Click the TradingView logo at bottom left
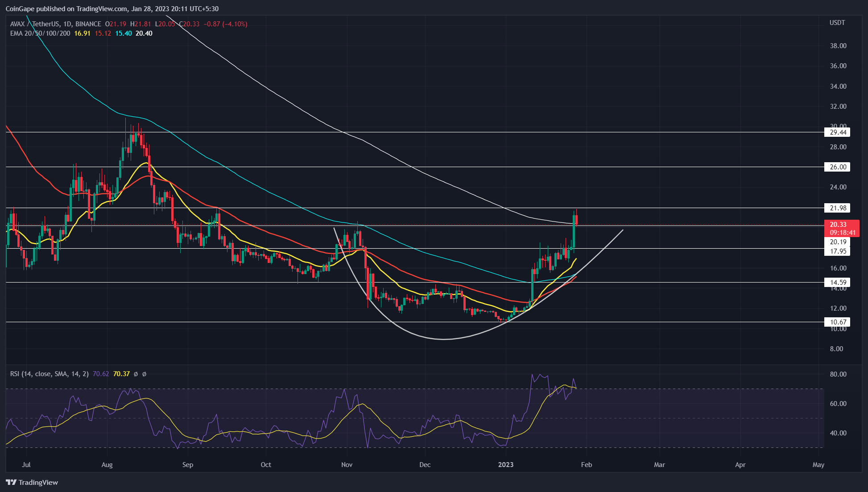Image resolution: width=868 pixels, height=492 pixels. (32, 482)
